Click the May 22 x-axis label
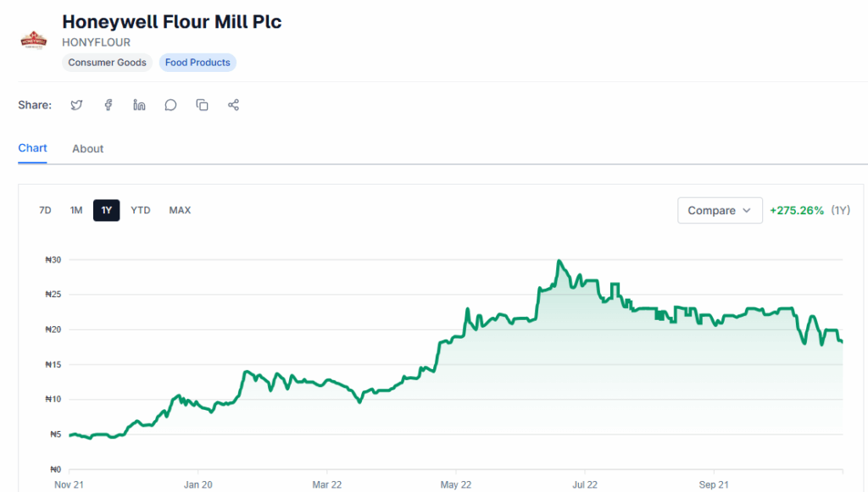This screenshot has height=492, width=868. click(x=455, y=485)
